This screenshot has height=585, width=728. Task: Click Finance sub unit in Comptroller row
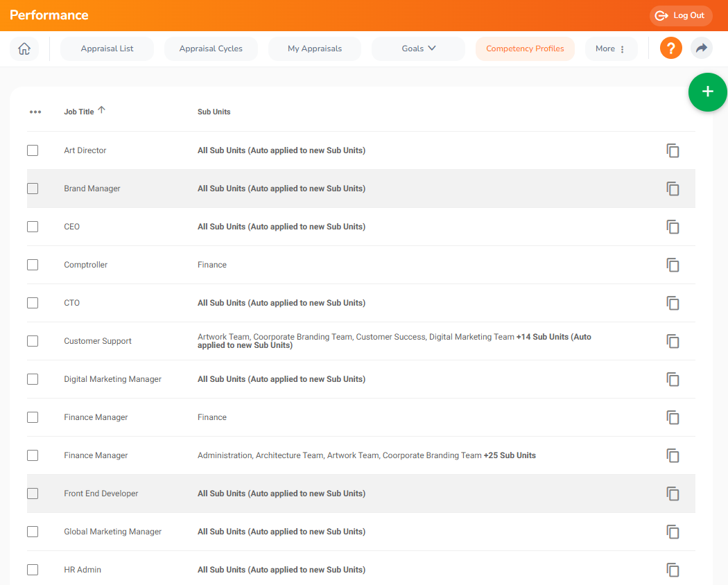tap(211, 265)
